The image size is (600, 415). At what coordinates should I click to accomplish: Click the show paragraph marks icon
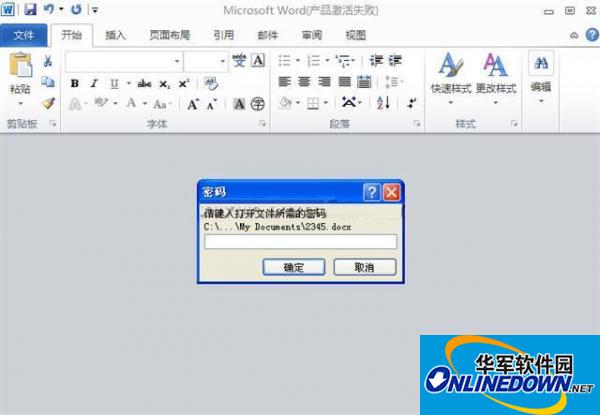(x=411, y=103)
